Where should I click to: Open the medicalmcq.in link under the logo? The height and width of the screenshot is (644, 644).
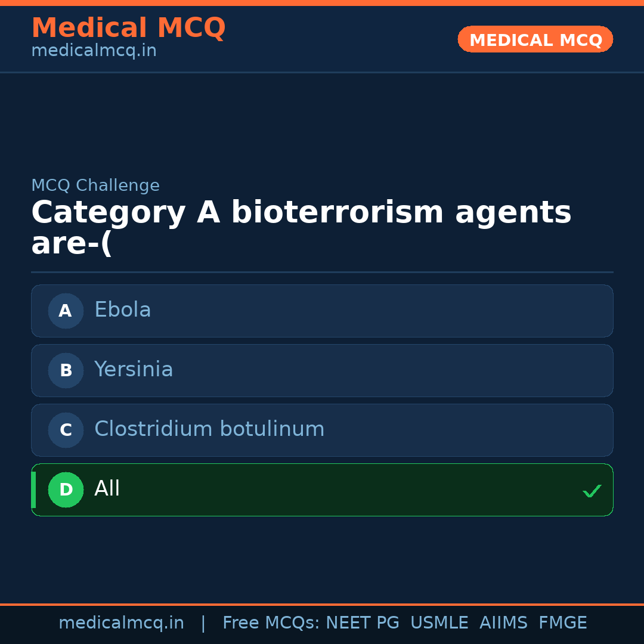[93, 50]
